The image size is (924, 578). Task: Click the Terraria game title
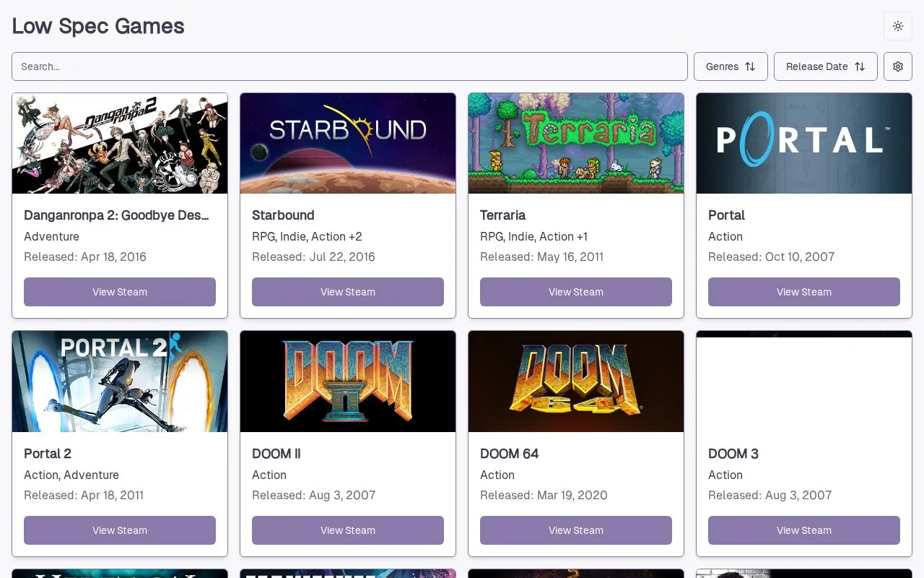pyautogui.click(x=502, y=215)
